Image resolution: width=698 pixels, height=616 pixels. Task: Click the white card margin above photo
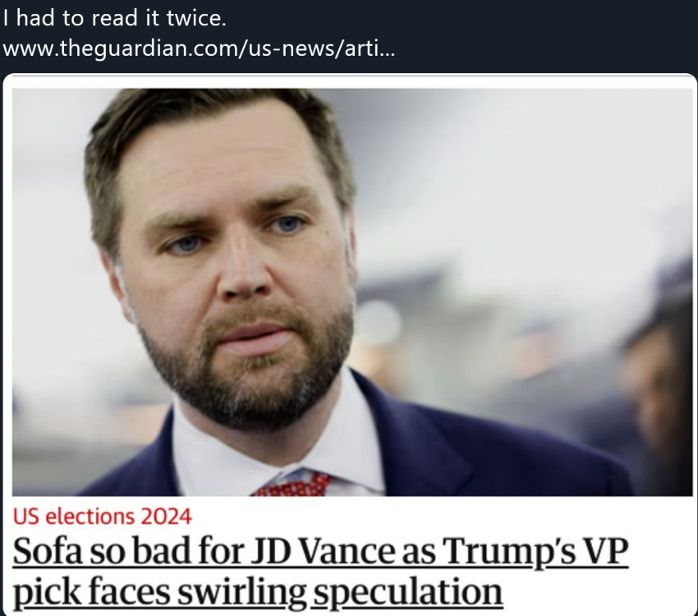point(350,81)
